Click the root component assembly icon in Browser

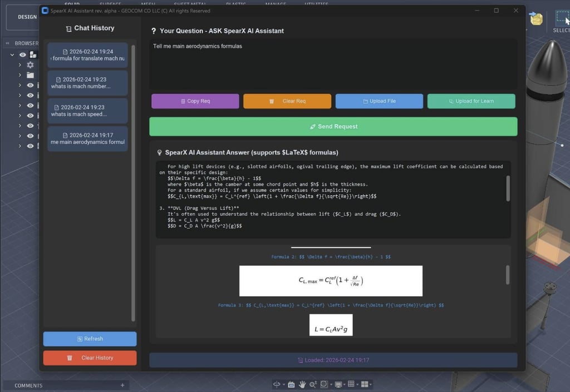point(33,54)
